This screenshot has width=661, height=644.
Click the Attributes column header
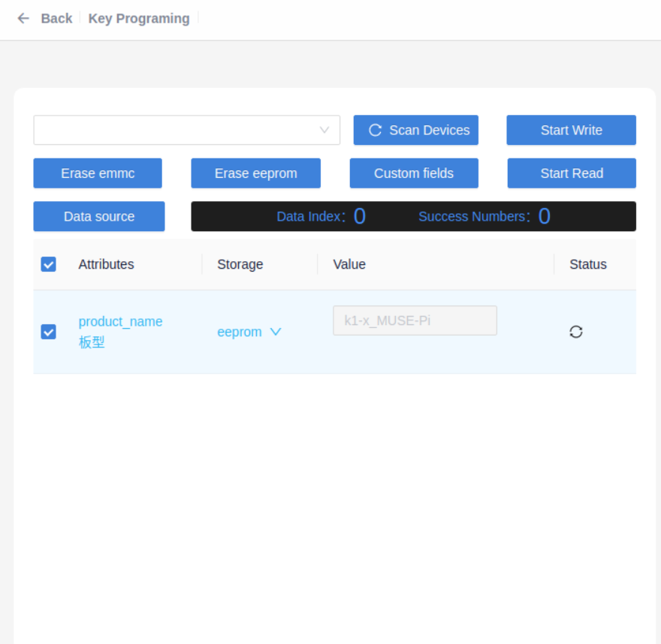(106, 264)
